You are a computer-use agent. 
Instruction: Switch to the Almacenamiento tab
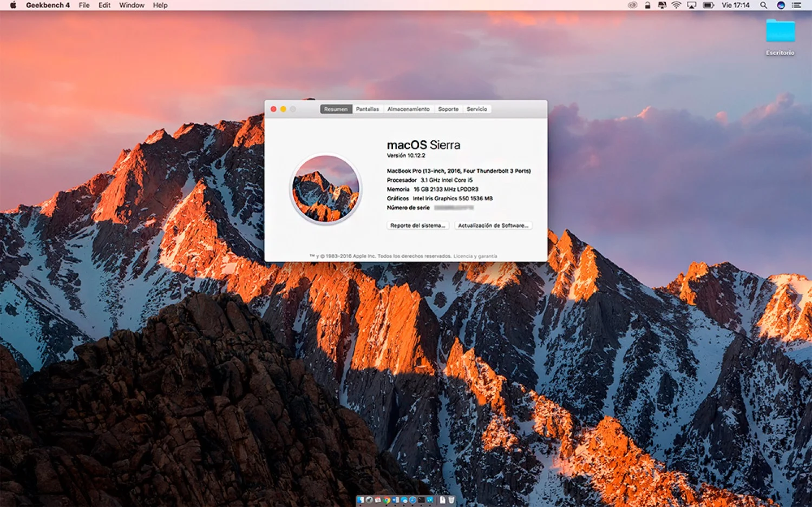[x=409, y=109]
